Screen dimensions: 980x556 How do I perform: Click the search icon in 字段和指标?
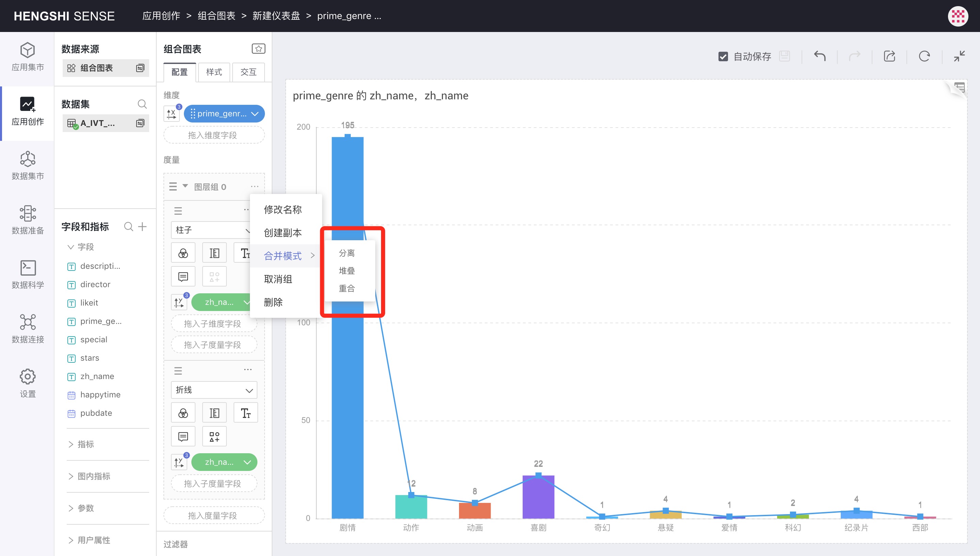(129, 227)
